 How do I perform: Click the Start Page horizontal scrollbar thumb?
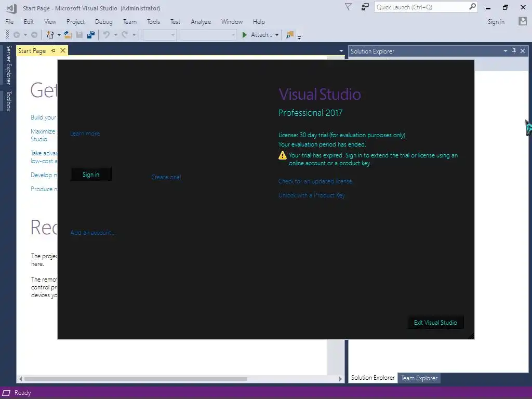[136, 379]
